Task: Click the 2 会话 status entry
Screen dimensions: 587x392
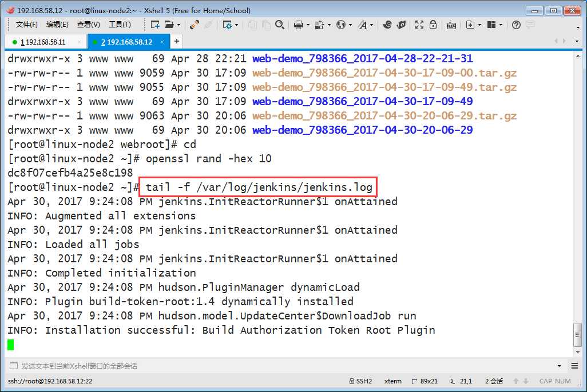Action: coord(494,381)
